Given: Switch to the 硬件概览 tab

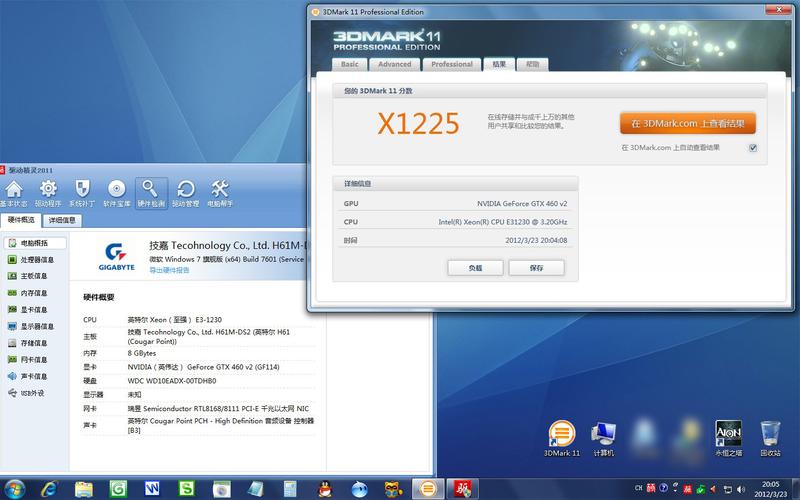Looking at the screenshot, I should (x=21, y=220).
